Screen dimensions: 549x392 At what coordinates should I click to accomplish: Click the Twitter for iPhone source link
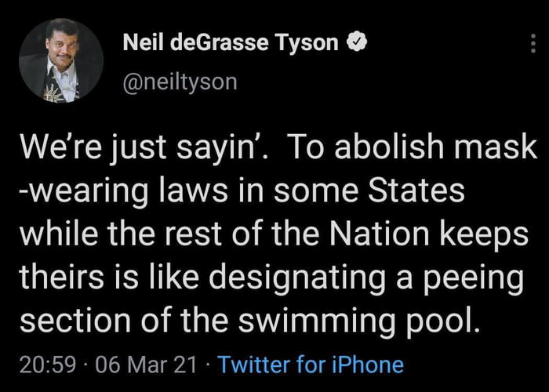[x=310, y=365]
